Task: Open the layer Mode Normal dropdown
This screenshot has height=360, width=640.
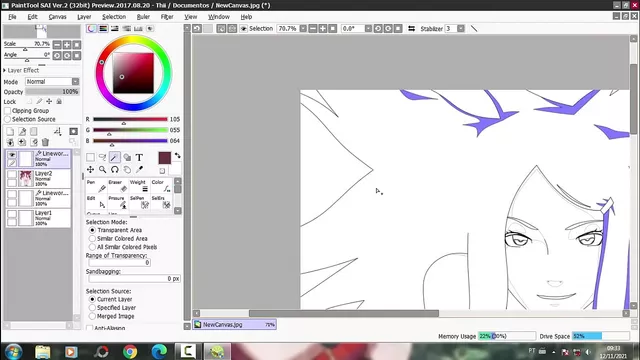Action: [52, 82]
